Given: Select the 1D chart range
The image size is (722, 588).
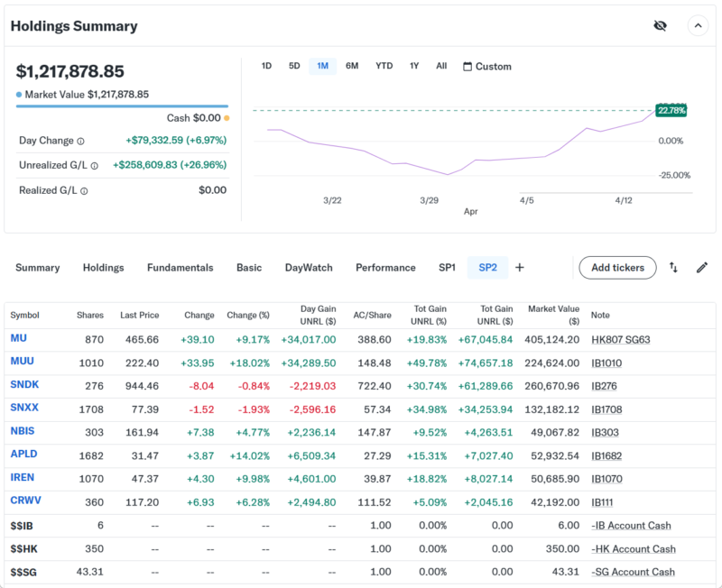Looking at the screenshot, I should (266, 66).
